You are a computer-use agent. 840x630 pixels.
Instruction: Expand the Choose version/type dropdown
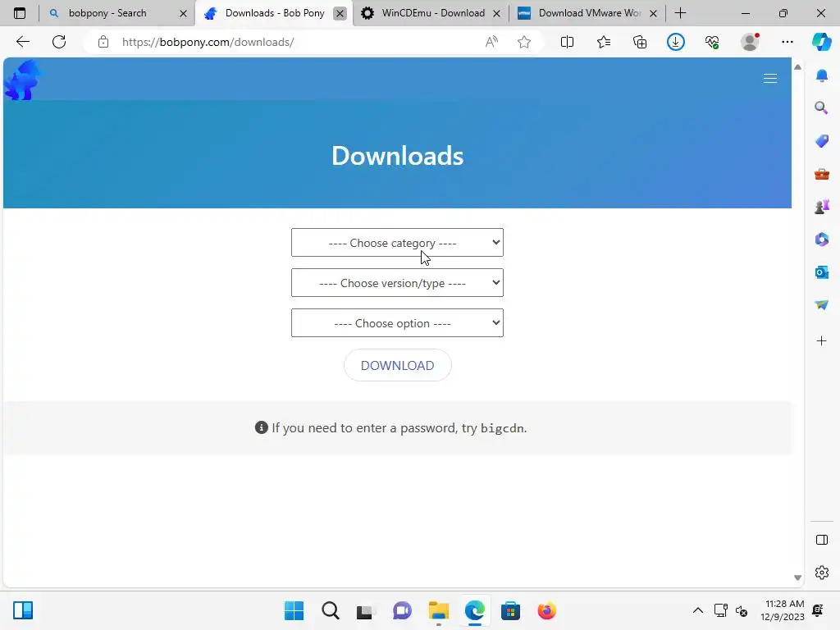tap(398, 283)
